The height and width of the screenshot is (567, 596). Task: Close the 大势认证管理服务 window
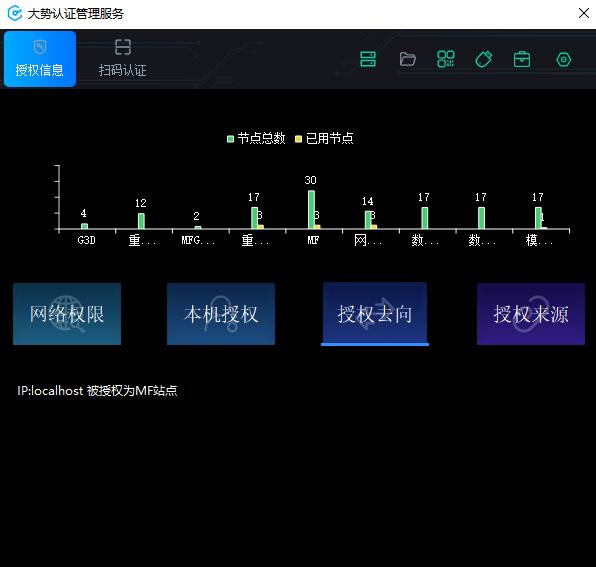point(584,13)
